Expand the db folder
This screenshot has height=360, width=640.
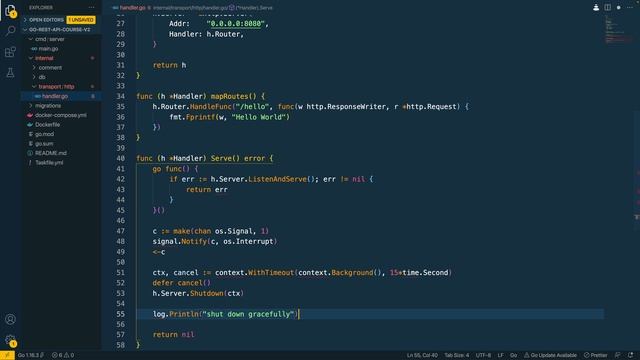[x=34, y=77]
